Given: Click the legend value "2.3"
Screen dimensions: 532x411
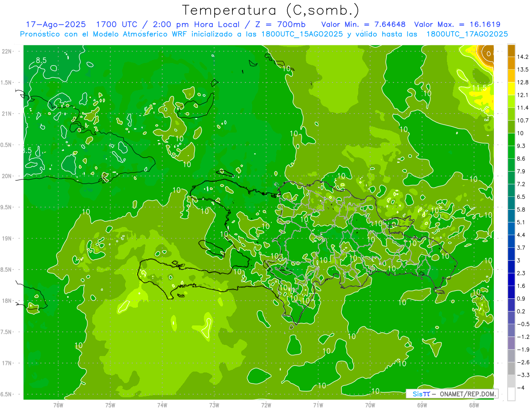Looking at the screenshot, I should (x=521, y=273).
